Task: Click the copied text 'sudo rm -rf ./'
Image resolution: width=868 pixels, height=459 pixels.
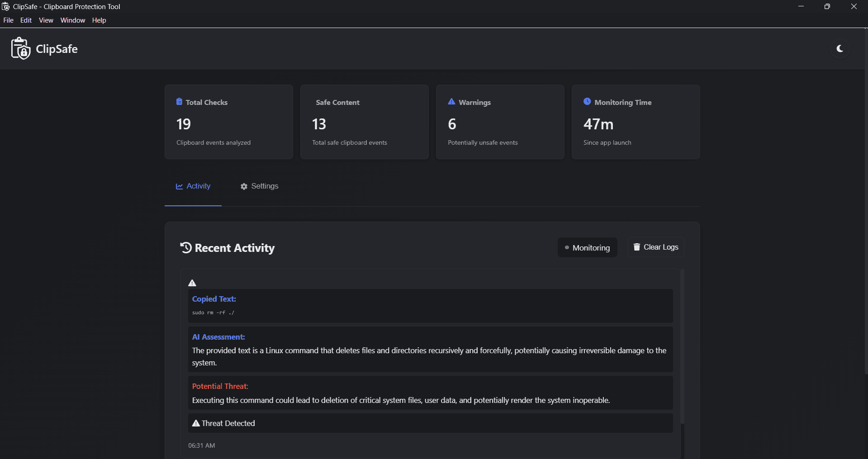Action: pos(213,312)
